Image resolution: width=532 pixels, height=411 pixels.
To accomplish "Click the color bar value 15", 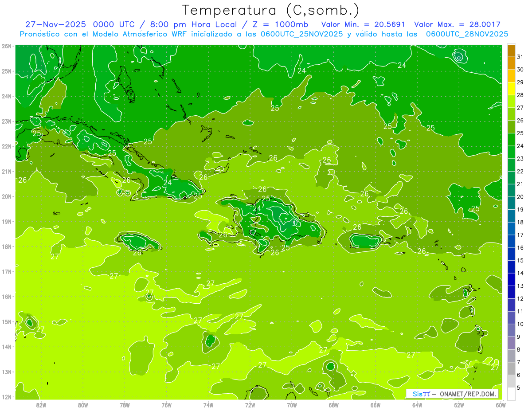I will 520,260.
